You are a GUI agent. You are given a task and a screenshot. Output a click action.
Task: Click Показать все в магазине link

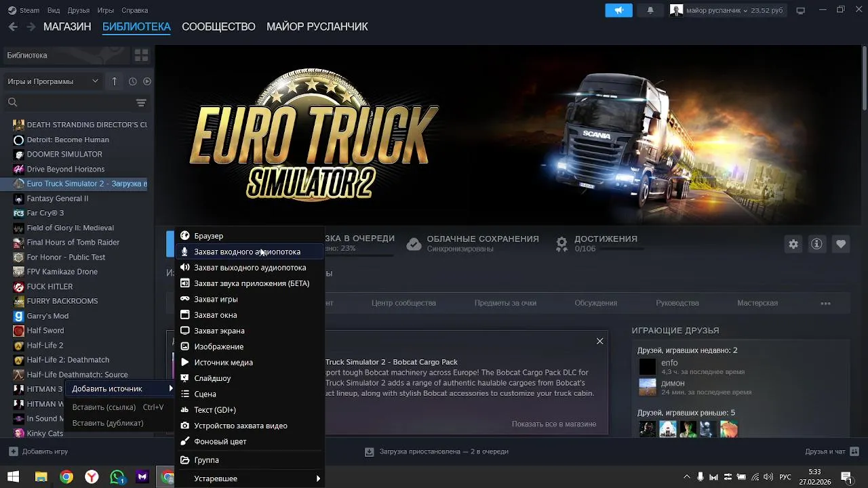click(x=554, y=424)
